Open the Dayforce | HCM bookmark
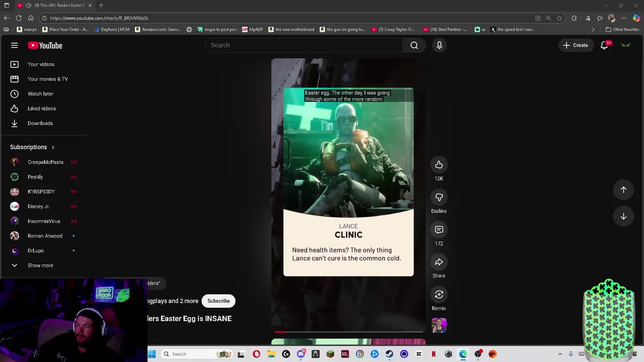The image size is (644, 362). (112, 30)
